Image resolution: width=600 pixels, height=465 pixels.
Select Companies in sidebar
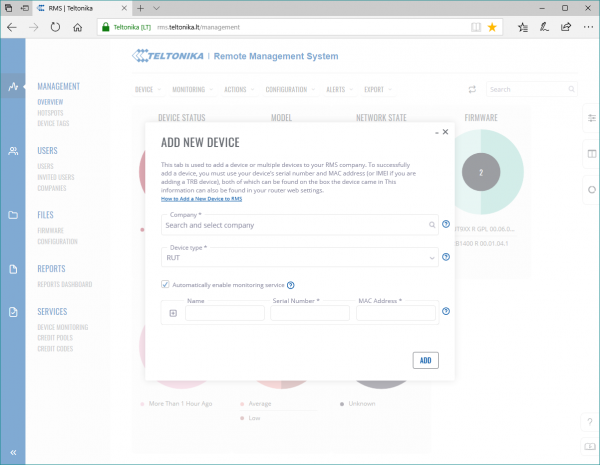52,188
